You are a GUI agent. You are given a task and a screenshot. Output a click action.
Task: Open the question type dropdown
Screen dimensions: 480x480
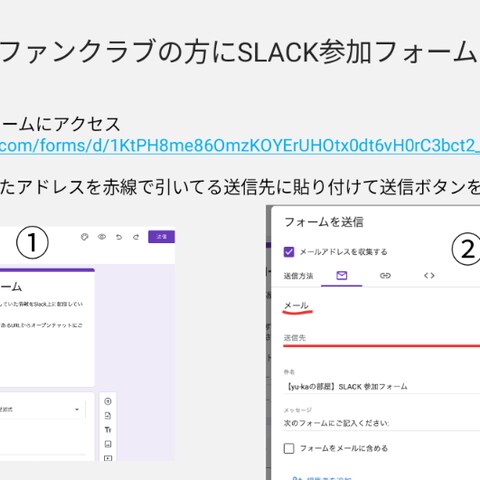tap(42, 409)
